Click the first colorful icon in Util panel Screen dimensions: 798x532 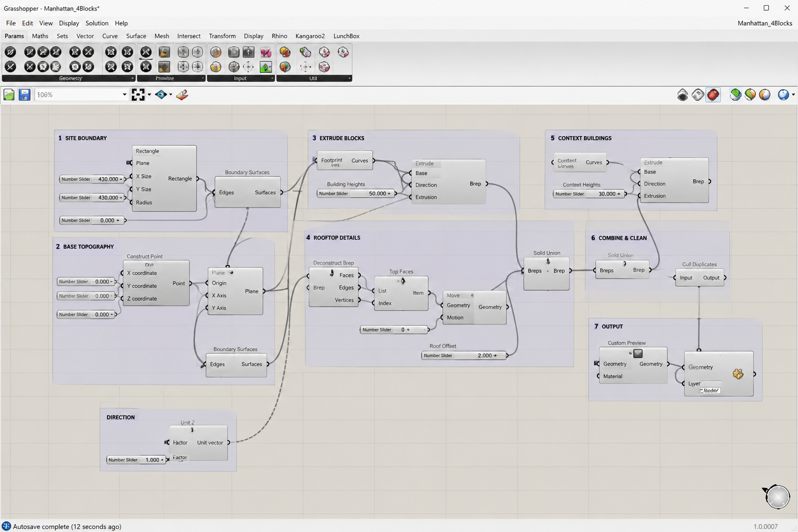[285, 52]
